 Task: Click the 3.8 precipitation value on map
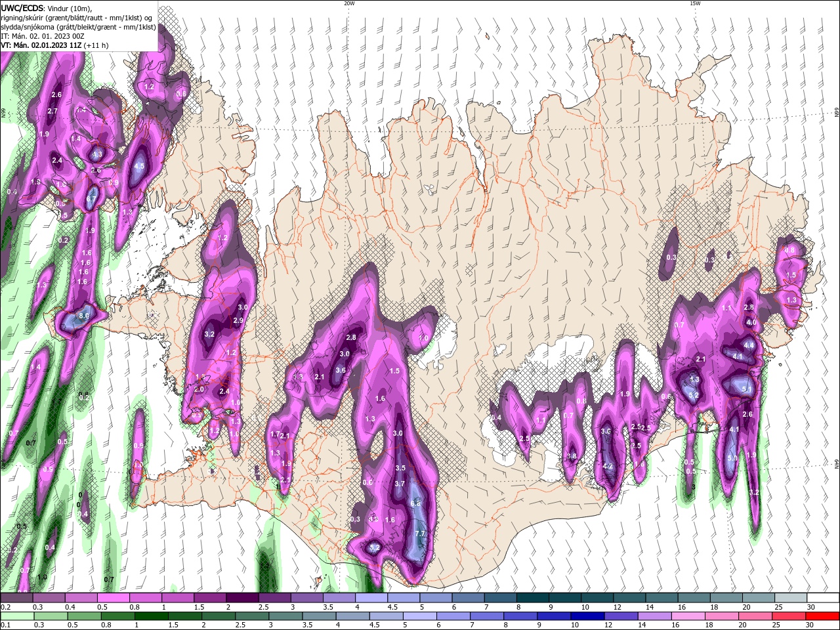(x=572, y=457)
